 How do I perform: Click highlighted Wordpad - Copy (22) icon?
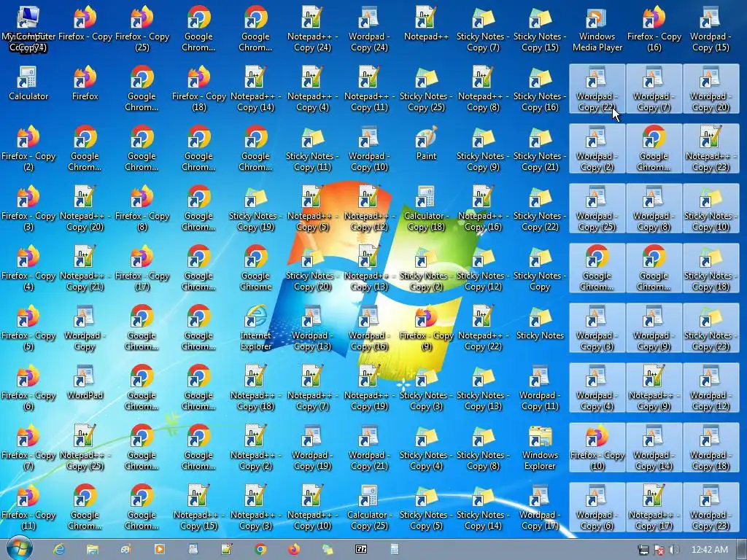click(x=597, y=89)
